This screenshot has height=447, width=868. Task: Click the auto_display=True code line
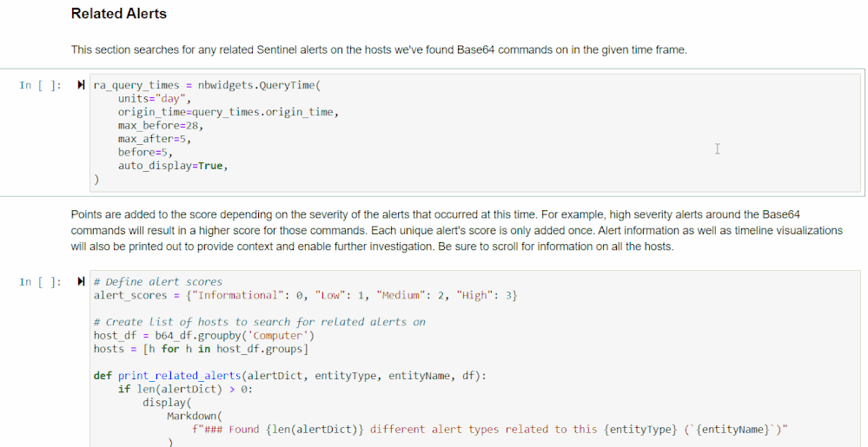click(x=173, y=166)
